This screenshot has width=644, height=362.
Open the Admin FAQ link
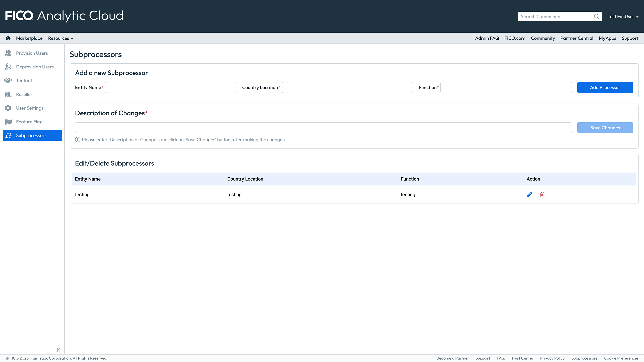(487, 38)
